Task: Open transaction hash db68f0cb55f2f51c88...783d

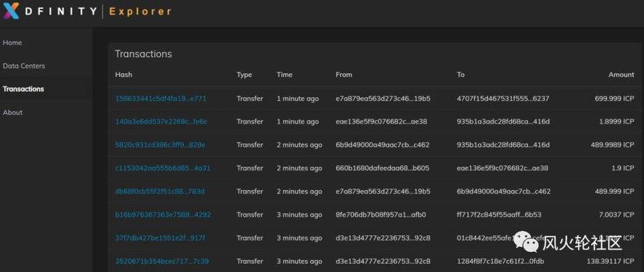Action: (160, 191)
